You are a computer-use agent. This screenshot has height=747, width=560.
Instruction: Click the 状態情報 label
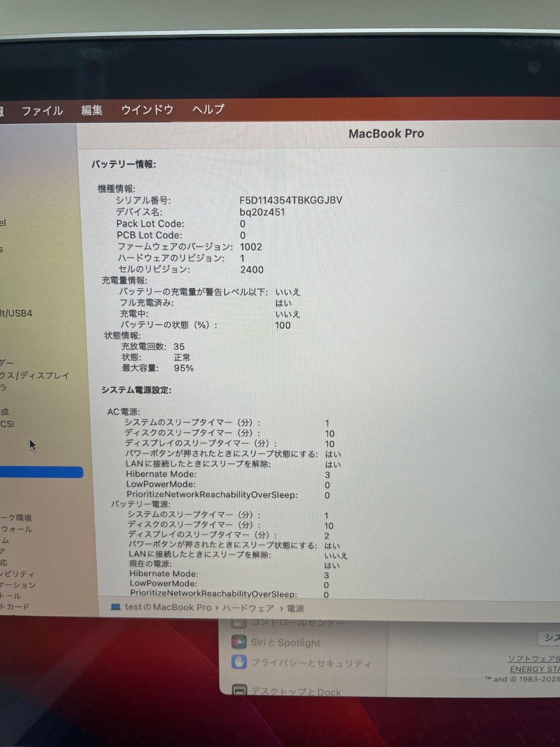pos(122,335)
